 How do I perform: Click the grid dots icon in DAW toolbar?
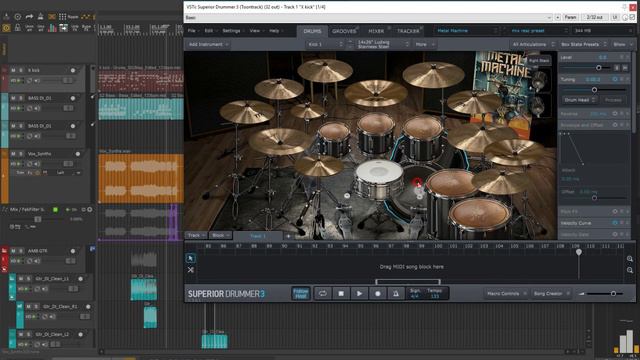[x=62, y=17]
